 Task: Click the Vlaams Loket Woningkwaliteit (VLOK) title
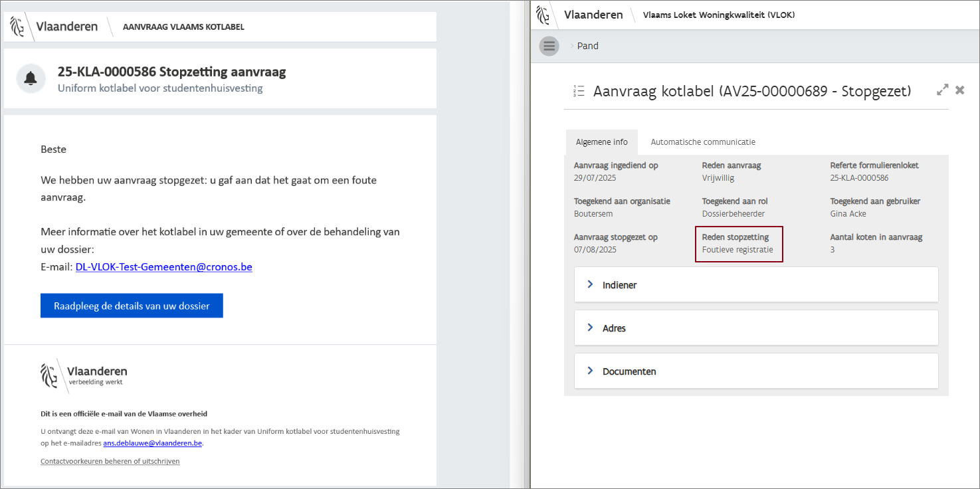pyautogui.click(x=719, y=15)
